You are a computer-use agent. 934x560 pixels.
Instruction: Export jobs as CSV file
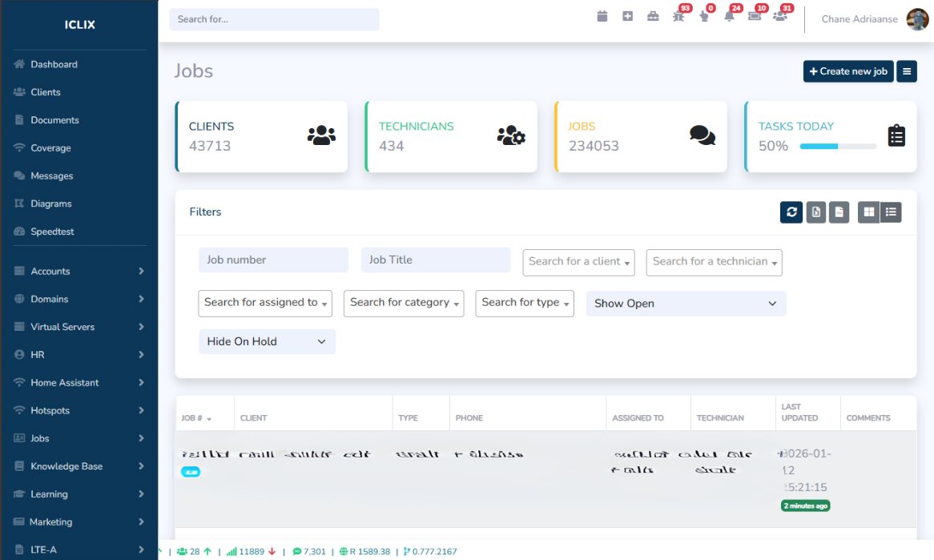coord(839,212)
